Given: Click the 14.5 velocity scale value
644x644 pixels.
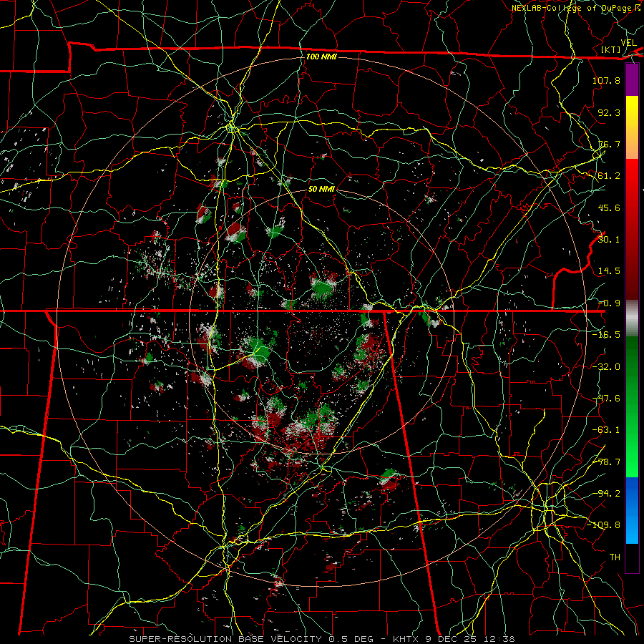Looking at the screenshot, I should click(609, 271).
